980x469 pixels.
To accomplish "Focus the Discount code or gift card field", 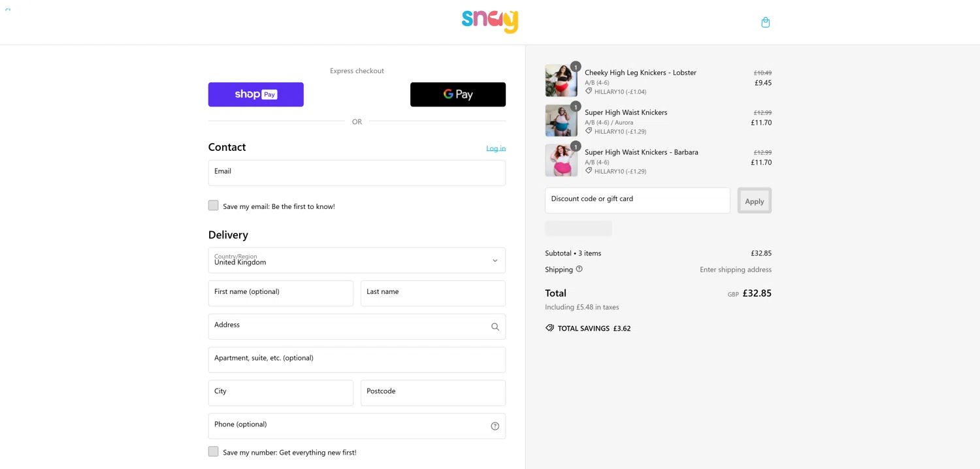I will click(638, 201).
